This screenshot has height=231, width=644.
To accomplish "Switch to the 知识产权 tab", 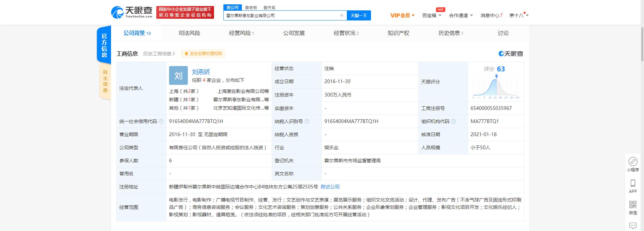I will click(x=398, y=33).
